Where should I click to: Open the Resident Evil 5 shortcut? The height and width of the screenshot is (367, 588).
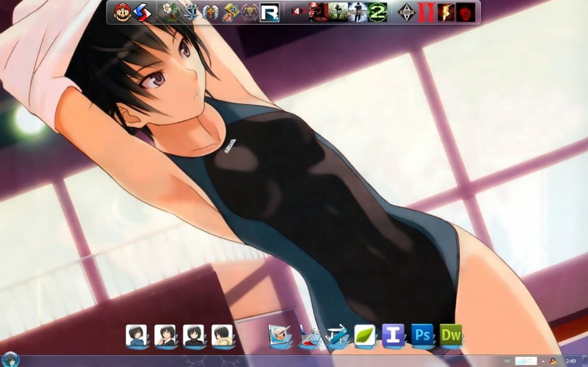click(x=446, y=12)
